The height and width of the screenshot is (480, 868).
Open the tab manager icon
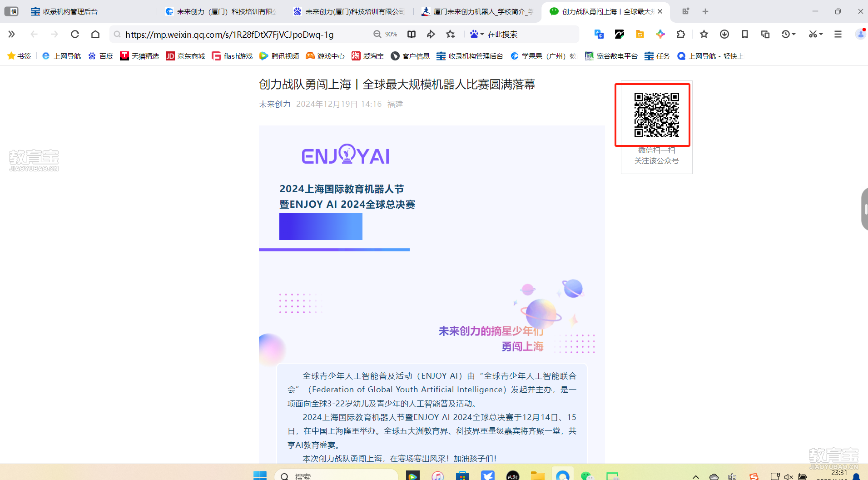click(686, 11)
